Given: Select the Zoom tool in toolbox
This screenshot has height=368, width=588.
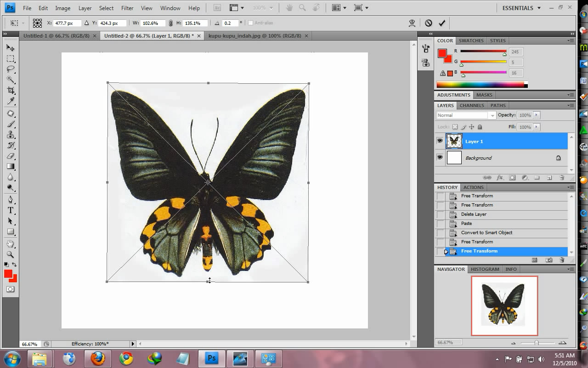Looking at the screenshot, I should click(10, 254).
